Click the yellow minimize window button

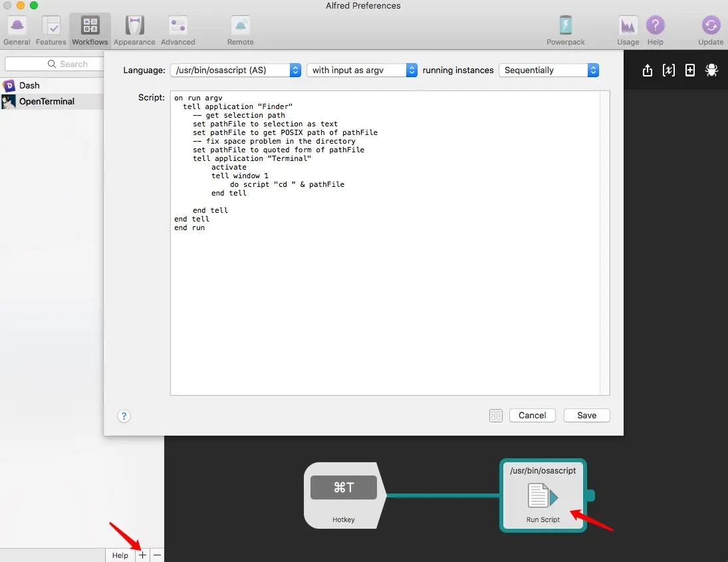[x=21, y=5]
